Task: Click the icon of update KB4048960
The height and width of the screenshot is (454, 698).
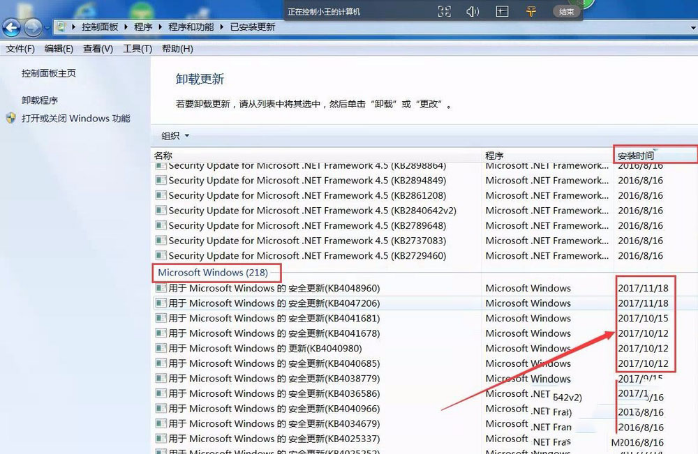Action: (160, 288)
